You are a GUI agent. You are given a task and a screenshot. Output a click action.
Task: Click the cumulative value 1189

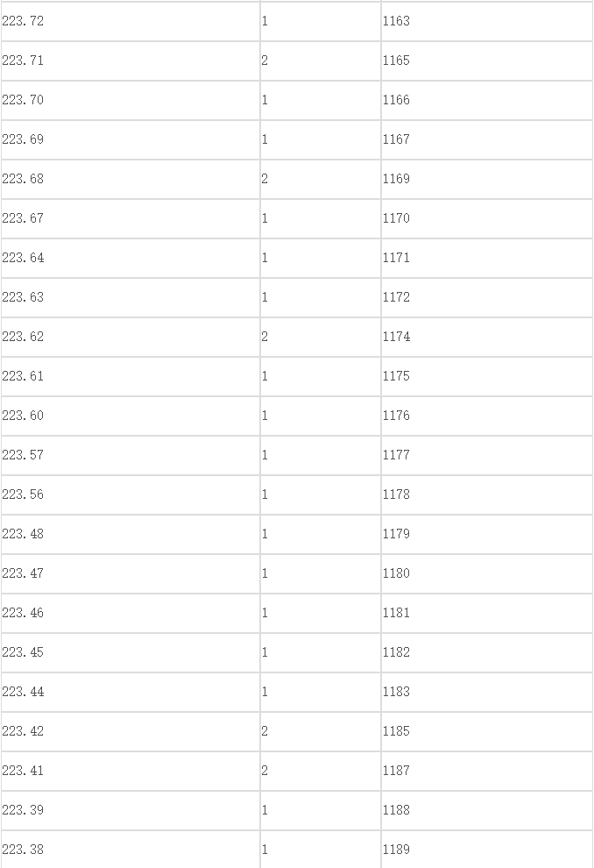click(487, 850)
